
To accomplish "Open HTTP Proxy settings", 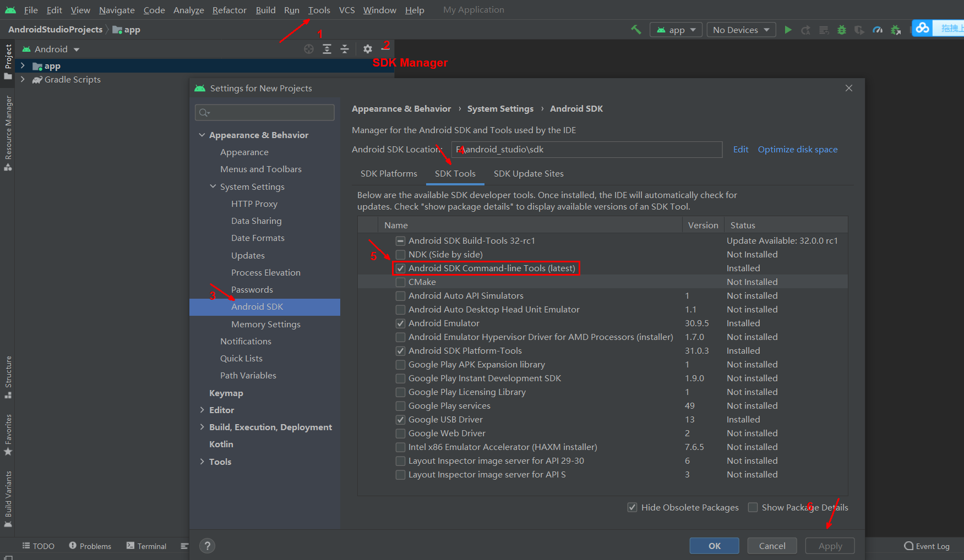I will point(254,204).
